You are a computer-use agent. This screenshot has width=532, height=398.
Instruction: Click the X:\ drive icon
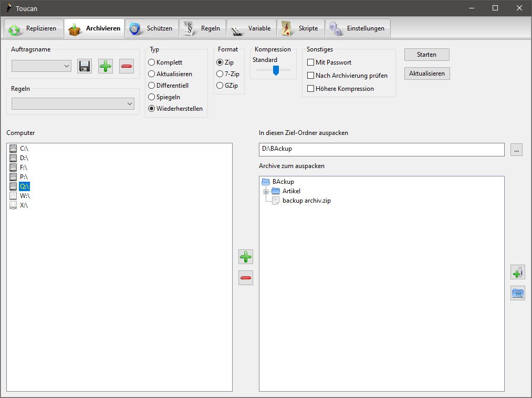click(13, 205)
